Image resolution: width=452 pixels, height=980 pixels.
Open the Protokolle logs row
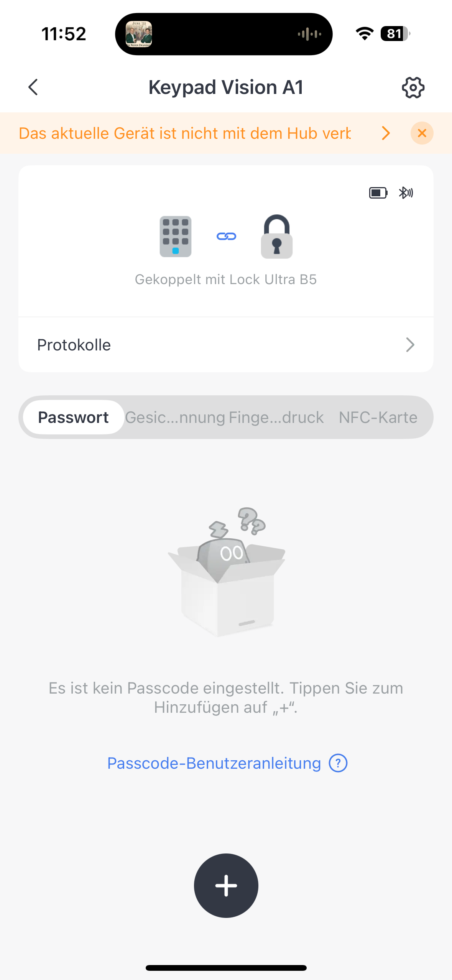[225, 345]
